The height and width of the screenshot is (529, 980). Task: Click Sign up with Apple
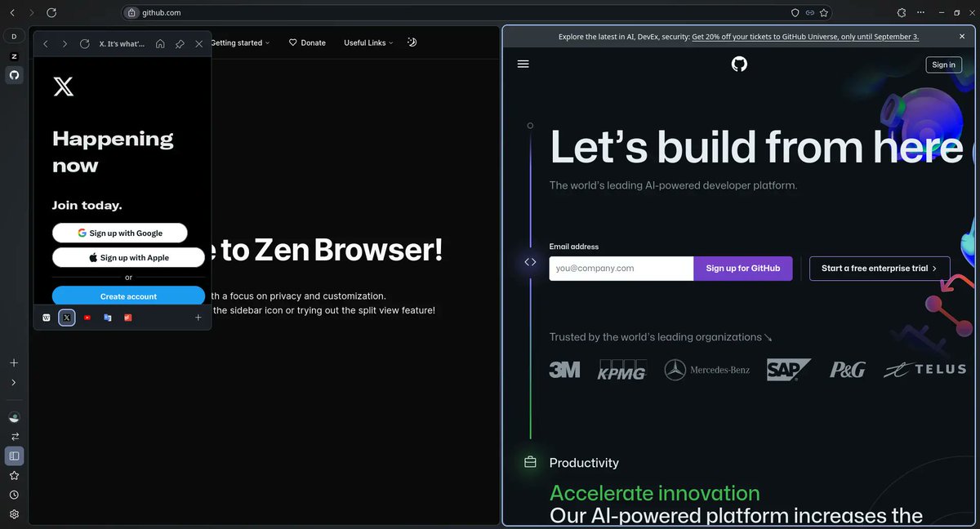coord(128,257)
